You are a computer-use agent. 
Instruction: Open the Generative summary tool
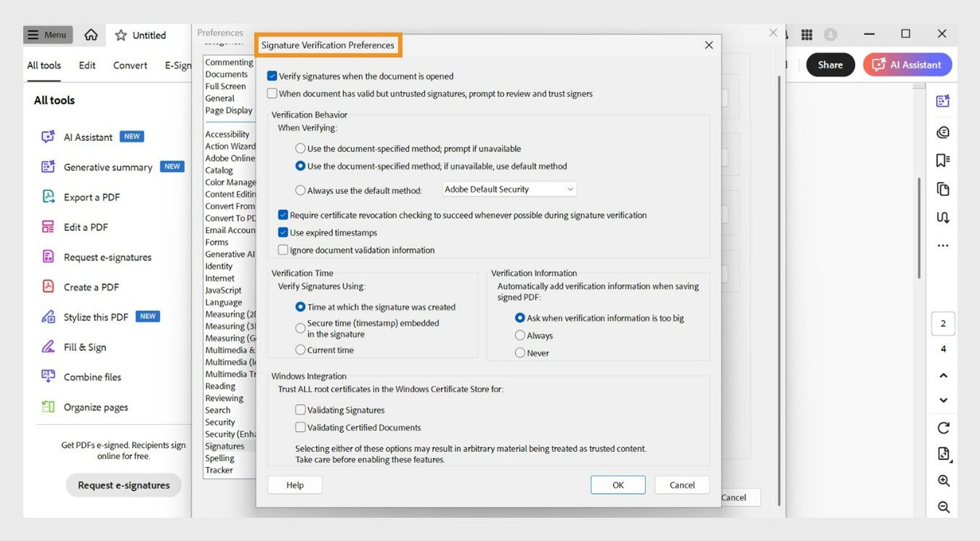[106, 167]
